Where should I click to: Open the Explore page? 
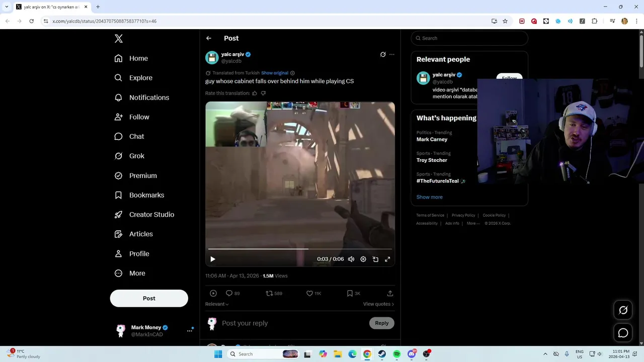(133, 78)
